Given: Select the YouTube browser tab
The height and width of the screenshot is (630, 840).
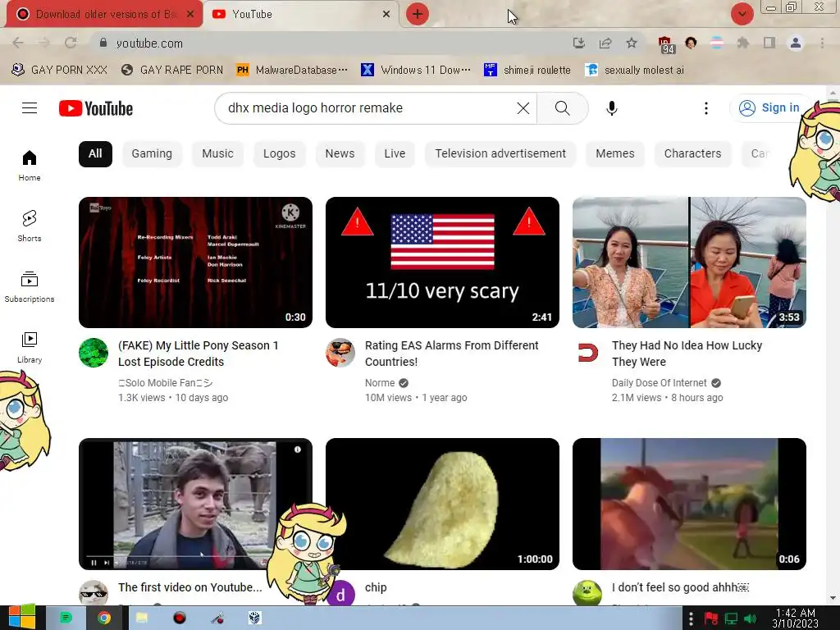Looking at the screenshot, I should point(300,14).
